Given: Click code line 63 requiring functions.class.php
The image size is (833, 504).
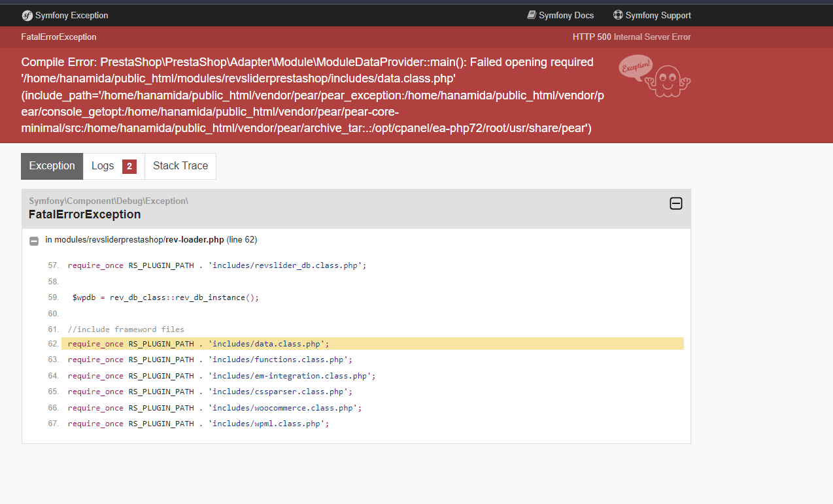Looking at the screenshot, I should coord(210,360).
